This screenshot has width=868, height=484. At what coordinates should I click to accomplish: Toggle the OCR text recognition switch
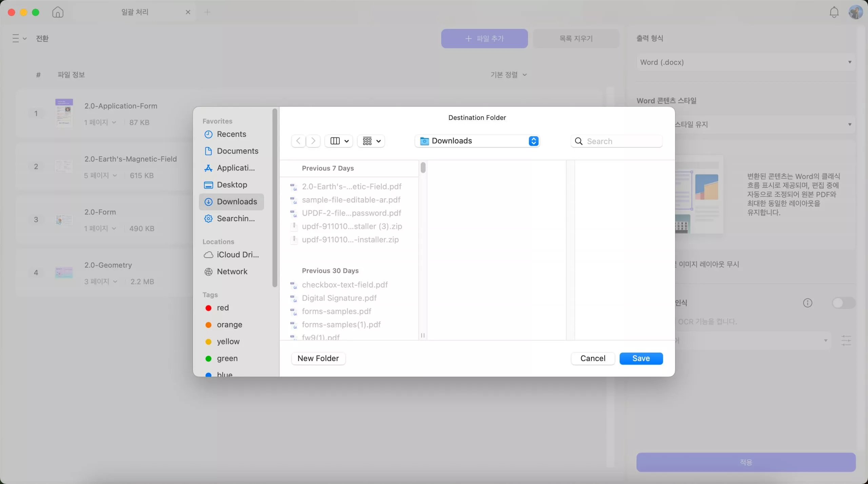pos(844,303)
